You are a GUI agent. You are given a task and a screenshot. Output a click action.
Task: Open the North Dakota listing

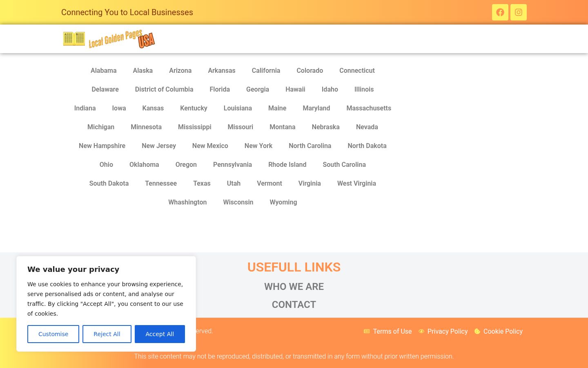click(x=367, y=146)
